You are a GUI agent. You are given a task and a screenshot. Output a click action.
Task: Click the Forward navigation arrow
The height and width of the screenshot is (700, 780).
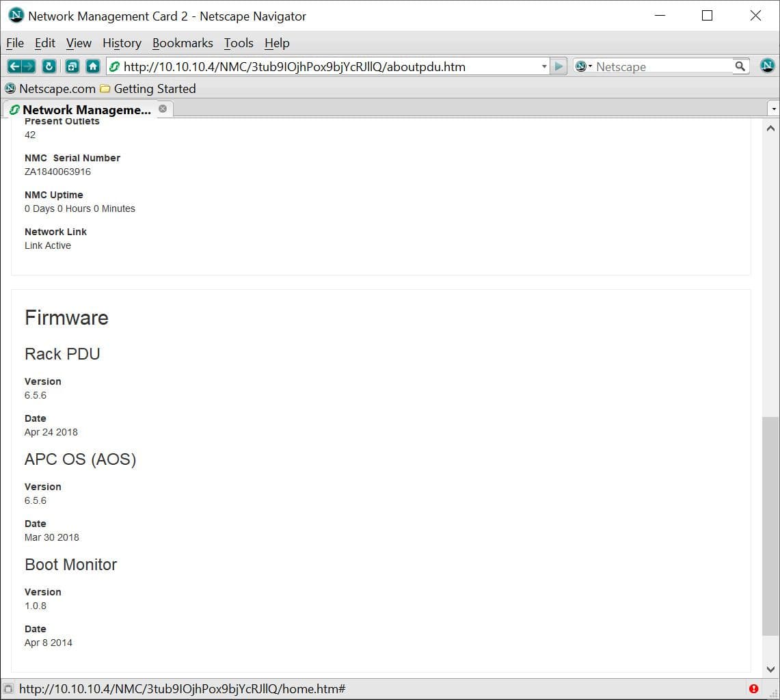coord(28,66)
